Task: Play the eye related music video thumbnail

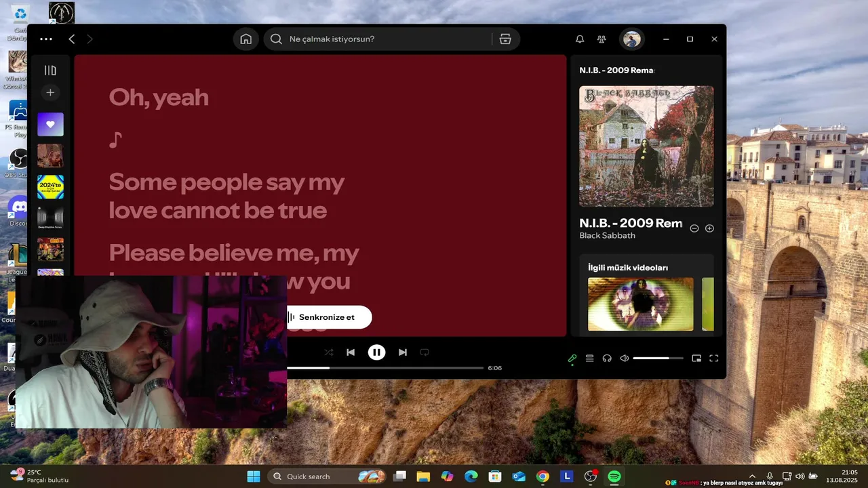Action: tap(641, 304)
